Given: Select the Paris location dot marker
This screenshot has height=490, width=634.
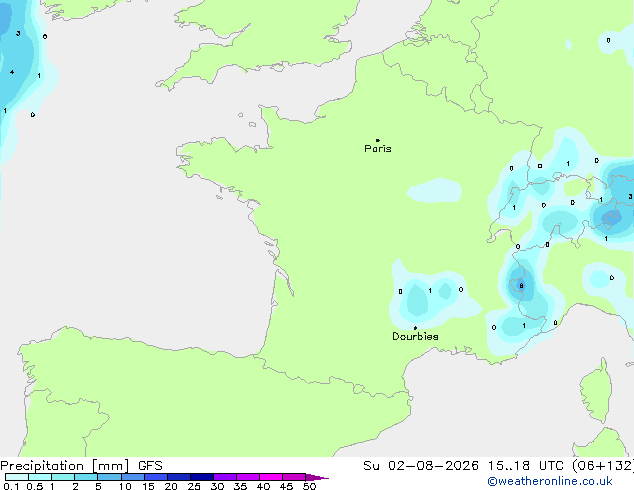Looking at the screenshot, I should coord(378,140).
